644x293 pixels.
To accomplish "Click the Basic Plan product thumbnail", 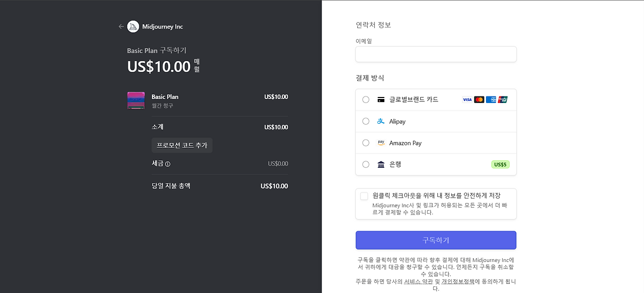I will 136,101.
